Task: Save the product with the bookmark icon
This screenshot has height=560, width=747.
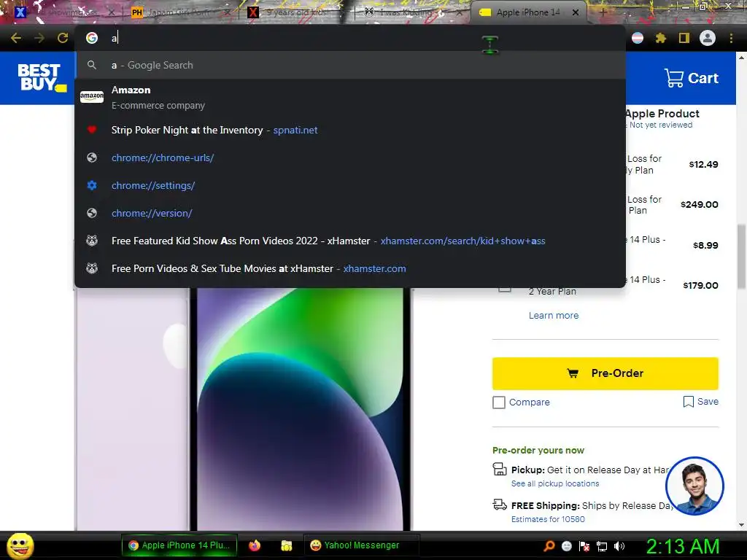Action: [x=688, y=402]
